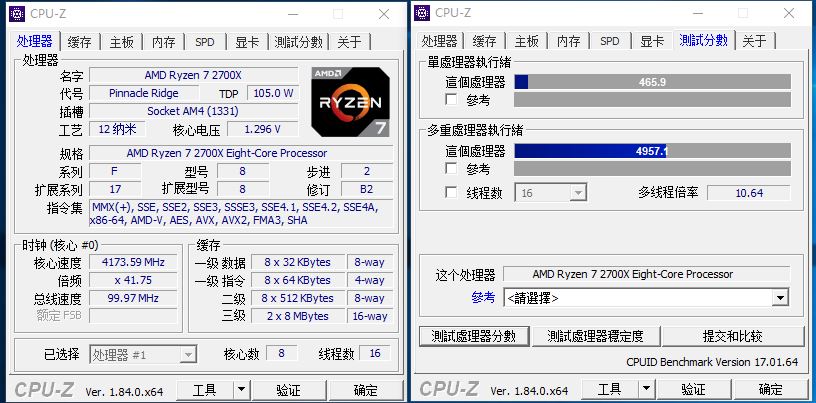The height and width of the screenshot is (403, 816).
Task: Click single thread score bar 465.9
Action: 652,82
